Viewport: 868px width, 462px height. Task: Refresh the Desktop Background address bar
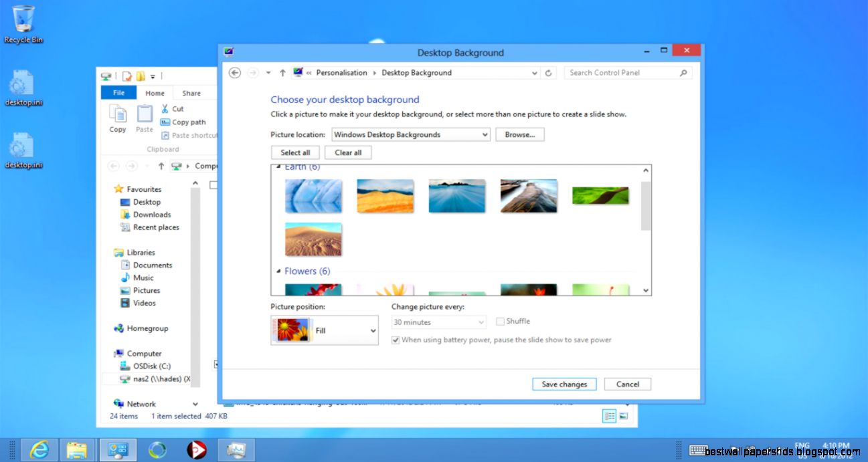549,73
